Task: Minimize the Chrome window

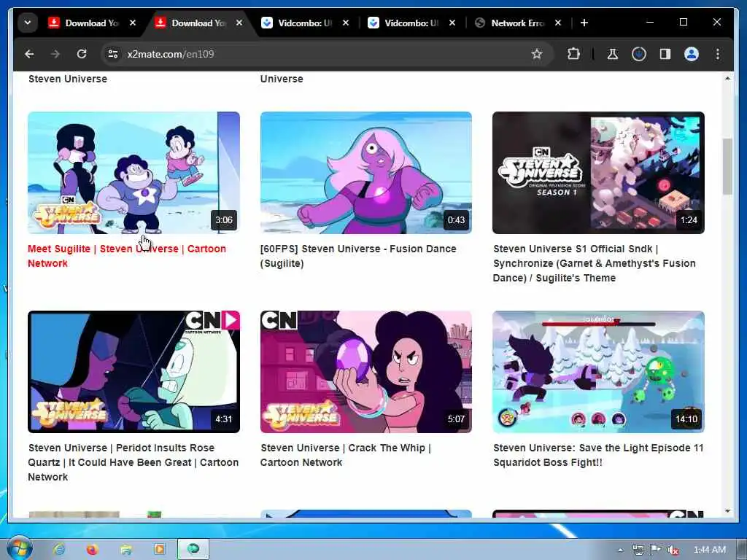Action: [x=650, y=23]
